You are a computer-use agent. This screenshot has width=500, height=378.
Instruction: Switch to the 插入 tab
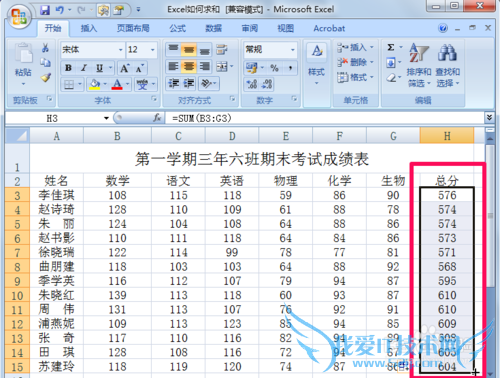coord(89,28)
